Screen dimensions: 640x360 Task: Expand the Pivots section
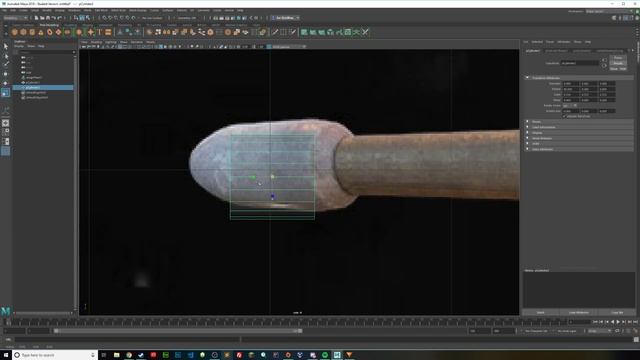[x=527, y=122]
